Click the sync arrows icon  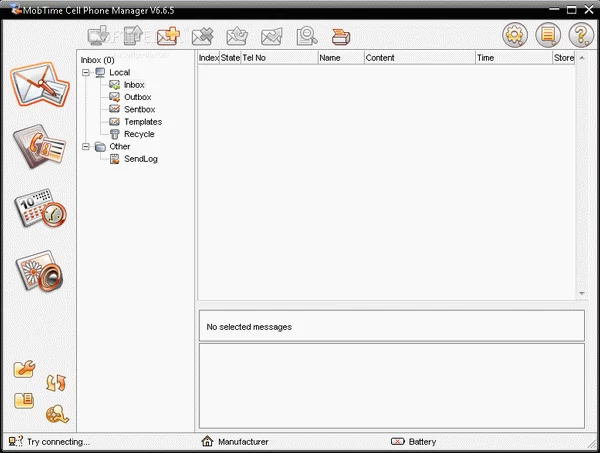coord(56,383)
